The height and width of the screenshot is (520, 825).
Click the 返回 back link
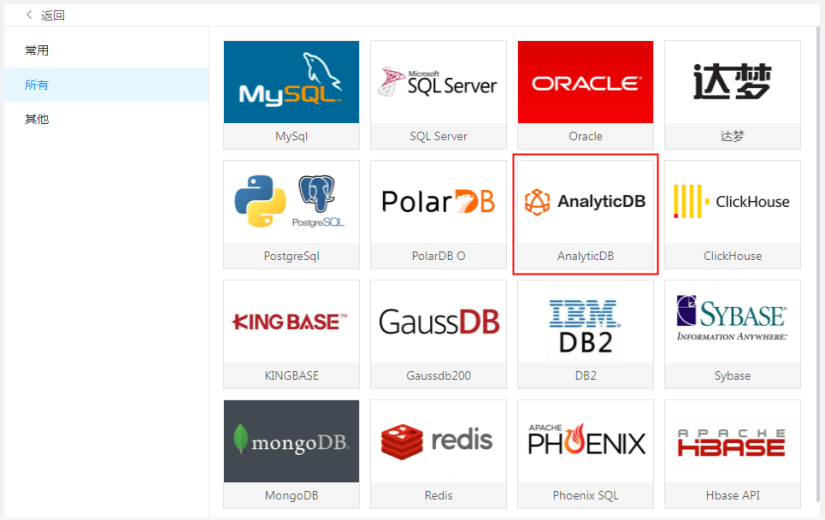click(53, 15)
